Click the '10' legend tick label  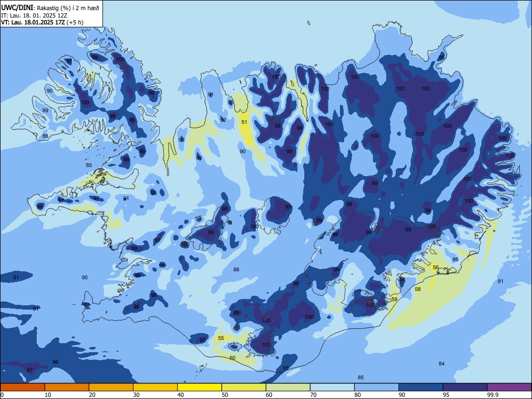click(48, 395)
